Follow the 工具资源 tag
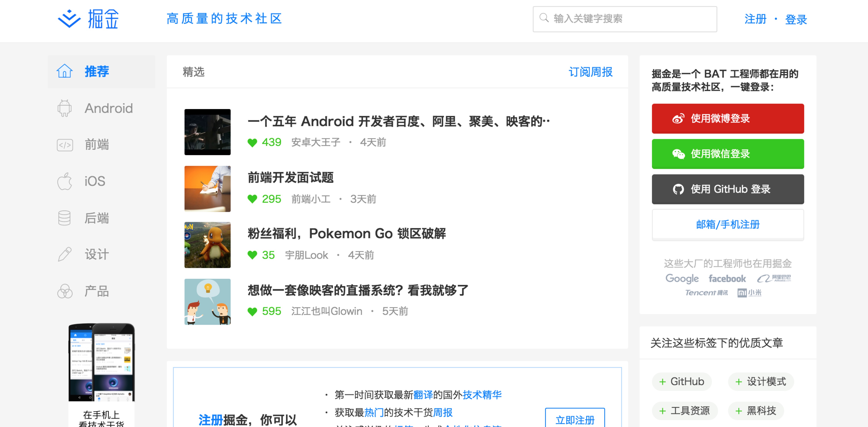This screenshot has width=868, height=427. 685,411
